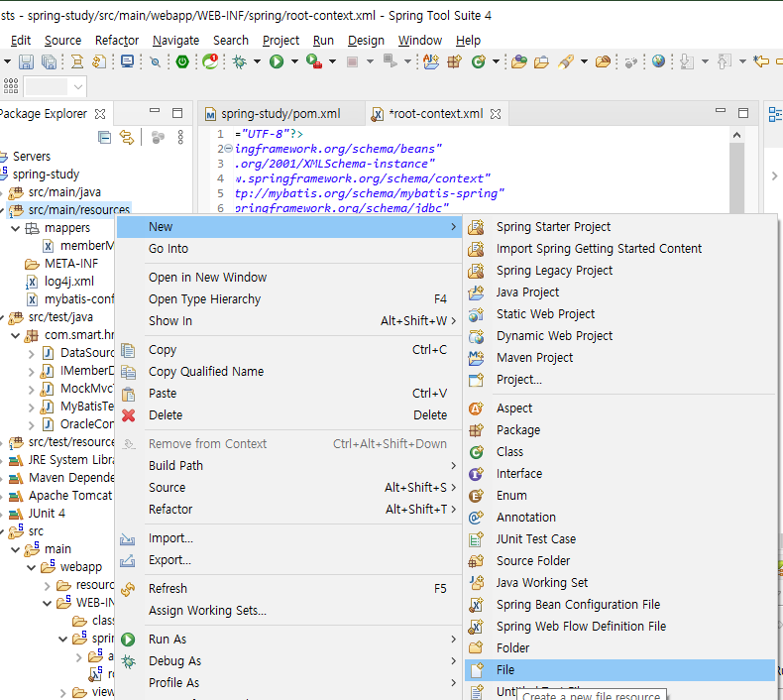Open the Source menu in menu bar
This screenshot has width=783, height=700.
point(62,41)
